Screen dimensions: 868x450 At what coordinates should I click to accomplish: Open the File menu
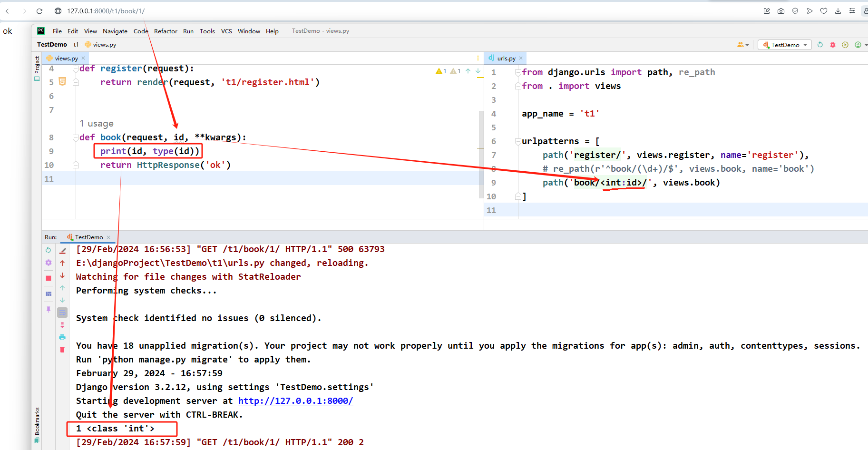tap(57, 31)
